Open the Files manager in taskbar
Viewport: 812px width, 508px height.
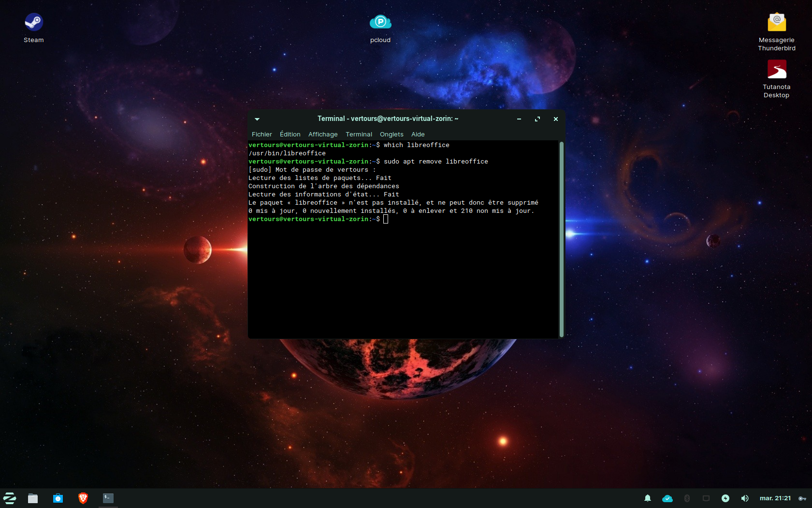pos(33,498)
